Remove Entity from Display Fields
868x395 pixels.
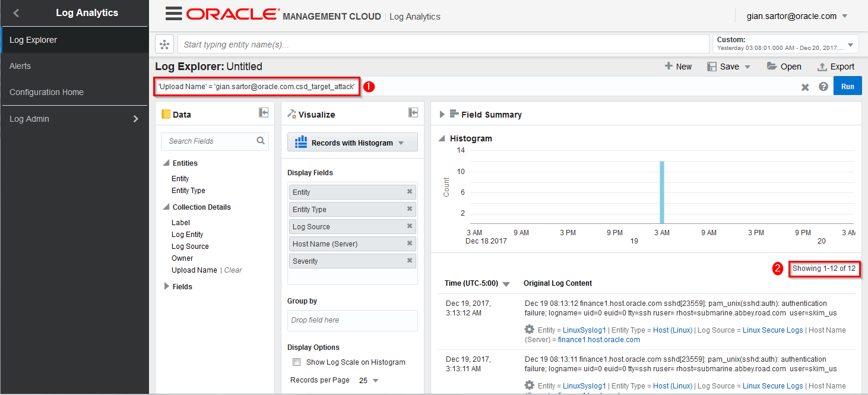[x=410, y=192]
